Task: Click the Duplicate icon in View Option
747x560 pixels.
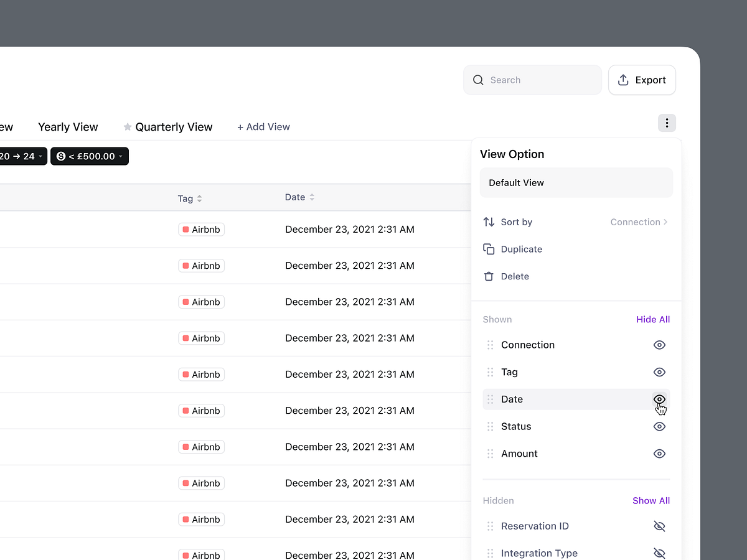Action: [x=489, y=248]
